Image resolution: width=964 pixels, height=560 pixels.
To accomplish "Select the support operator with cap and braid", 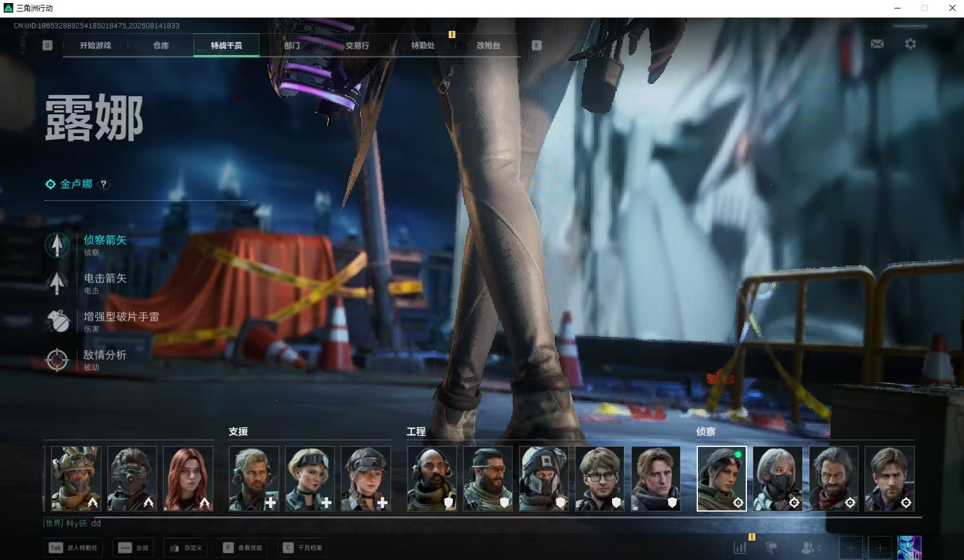I will pos(366,479).
